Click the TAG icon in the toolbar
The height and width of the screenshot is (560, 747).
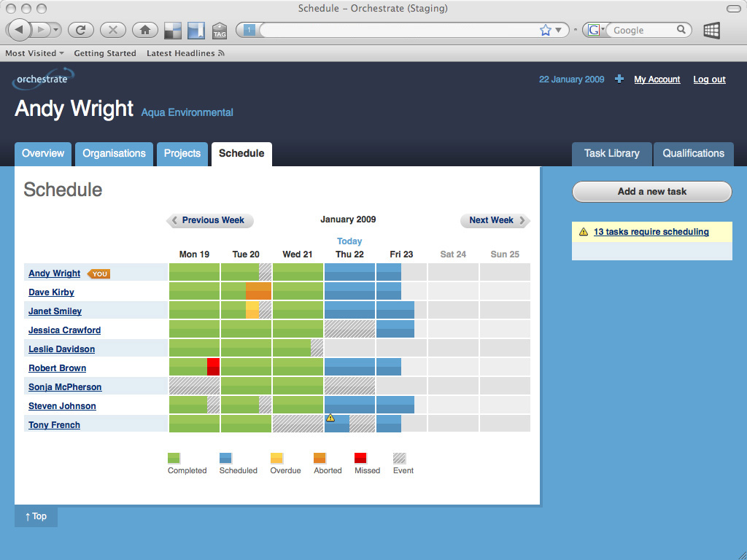(x=220, y=31)
